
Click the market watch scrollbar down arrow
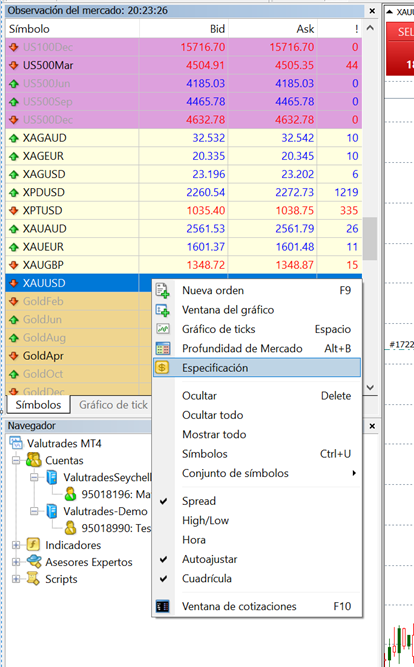point(370,388)
